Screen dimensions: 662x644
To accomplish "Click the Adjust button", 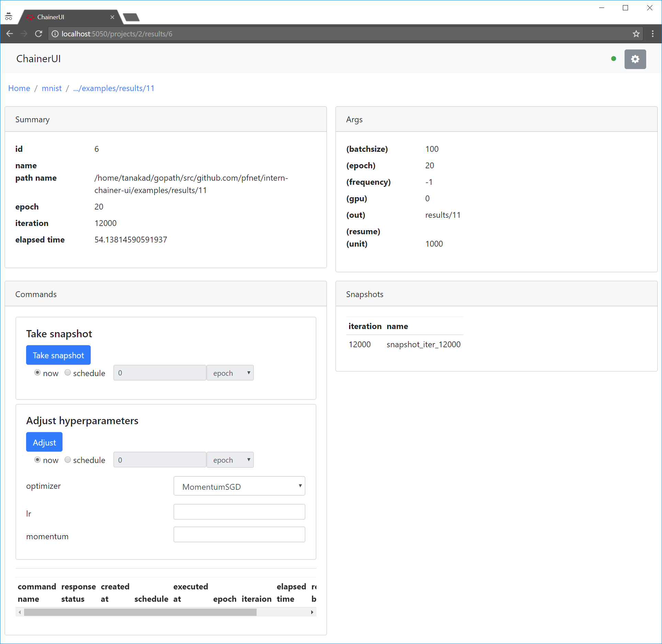I will coord(44,442).
